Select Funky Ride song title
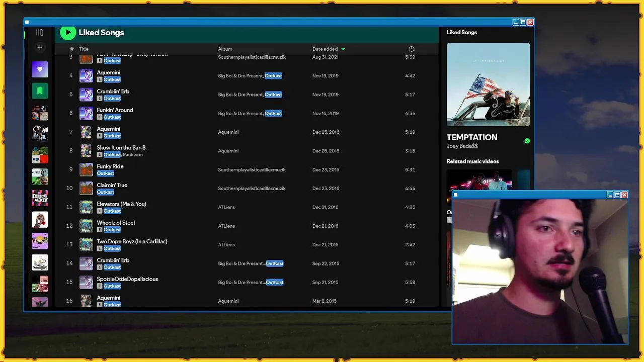The height and width of the screenshot is (362, 644). coord(110,166)
